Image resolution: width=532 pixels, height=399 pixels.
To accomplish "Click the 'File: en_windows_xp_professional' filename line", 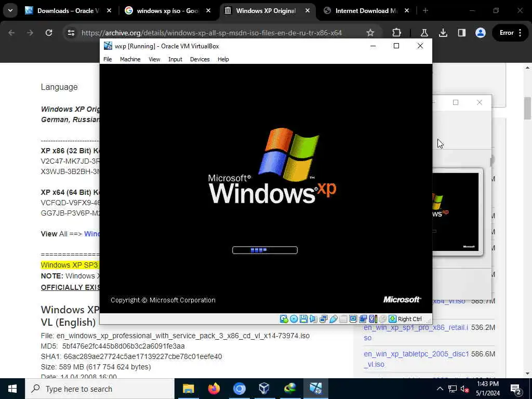I will (x=175, y=336).
